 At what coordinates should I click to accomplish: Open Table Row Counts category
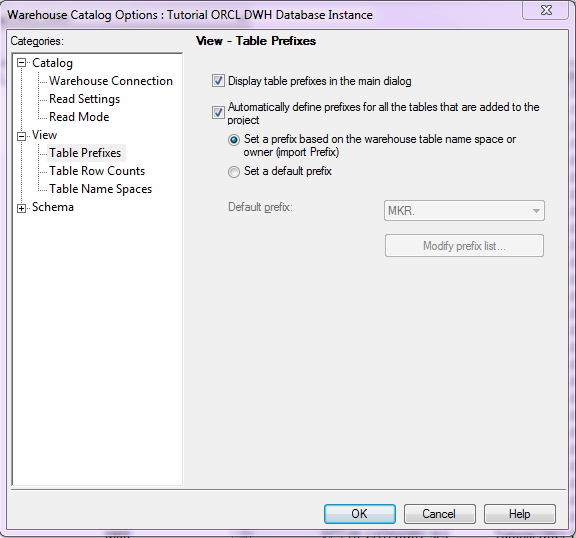click(97, 171)
